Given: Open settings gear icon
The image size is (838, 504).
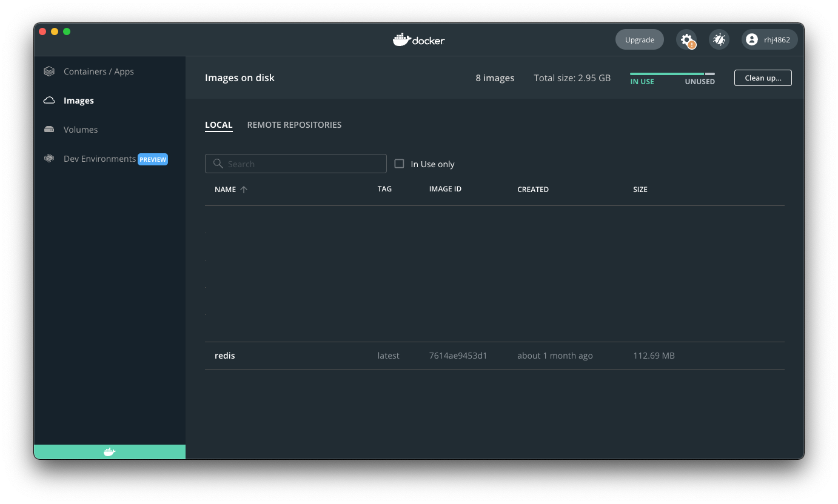Looking at the screenshot, I should (x=686, y=40).
